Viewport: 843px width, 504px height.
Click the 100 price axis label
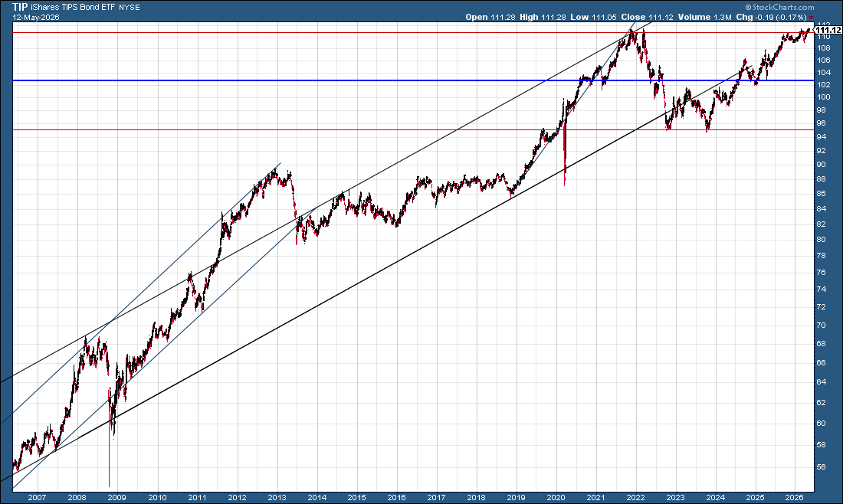click(x=824, y=97)
